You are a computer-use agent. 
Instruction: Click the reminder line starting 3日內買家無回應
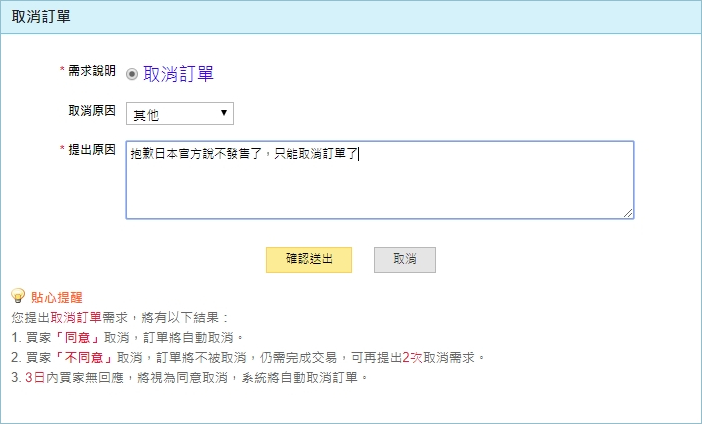coord(189,377)
